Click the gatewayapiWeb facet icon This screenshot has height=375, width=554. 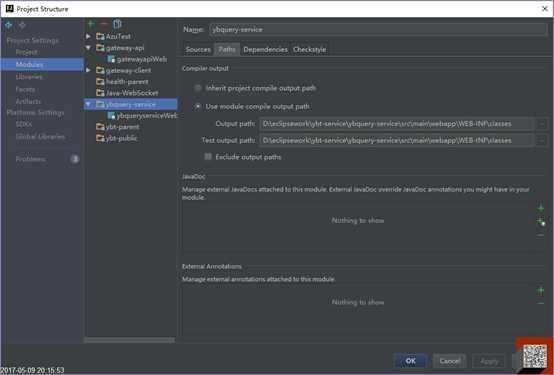coord(111,59)
